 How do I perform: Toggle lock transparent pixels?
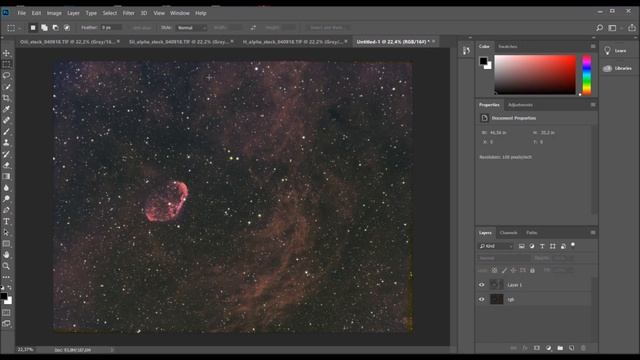[494, 270]
